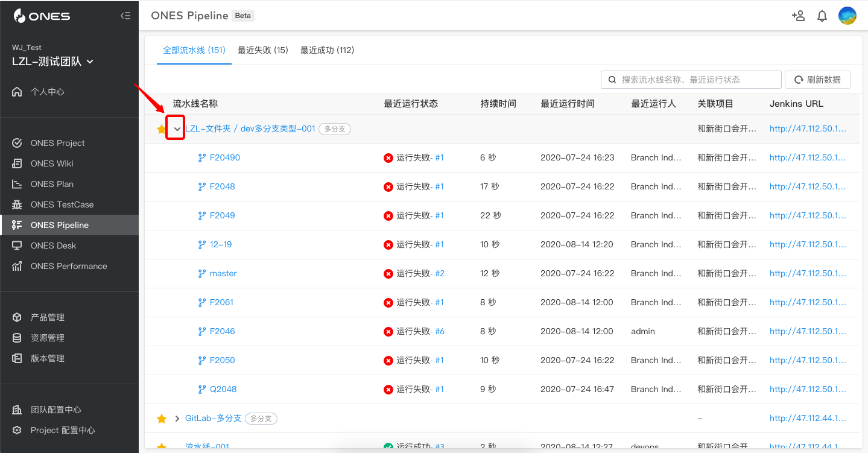Open LZL-文件夹 / dev多分支类型-001 pipeline
Screen dimensions: 868x453
[250, 128]
